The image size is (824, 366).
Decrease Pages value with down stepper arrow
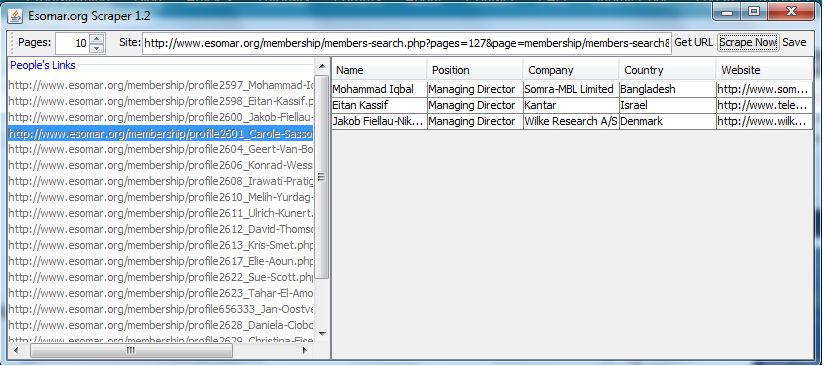click(x=97, y=48)
